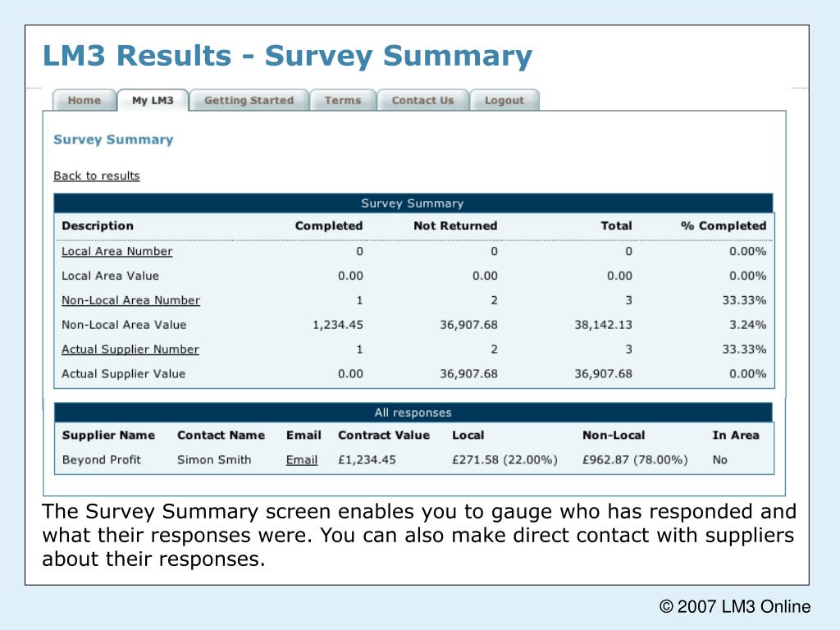Select 0.00% in the Actual Supplier Value row

747,374
